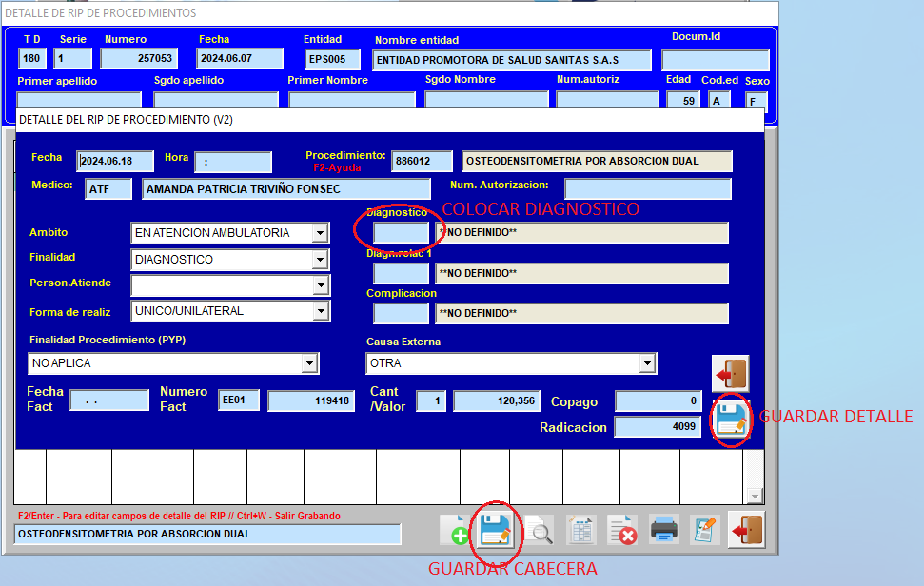
Task: Select the Complicacion code field
Action: 401,313
